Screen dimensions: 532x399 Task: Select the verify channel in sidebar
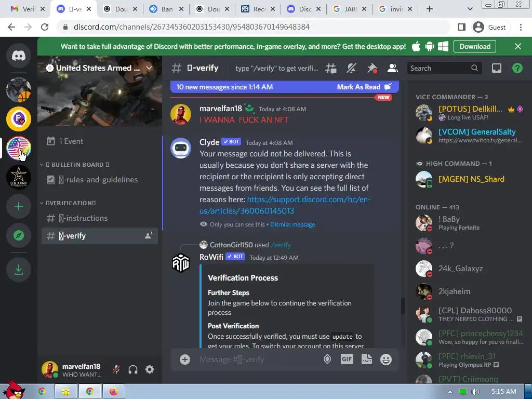tap(100, 236)
